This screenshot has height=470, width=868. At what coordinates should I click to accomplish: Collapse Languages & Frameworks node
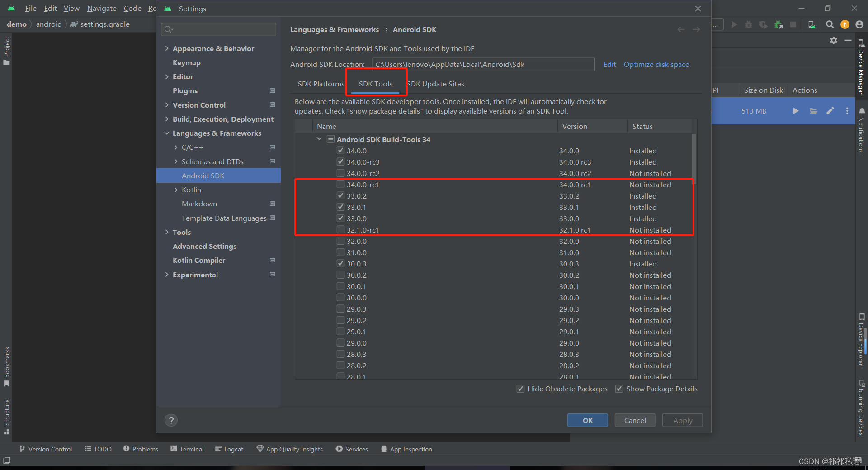pyautogui.click(x=167, y=133)
